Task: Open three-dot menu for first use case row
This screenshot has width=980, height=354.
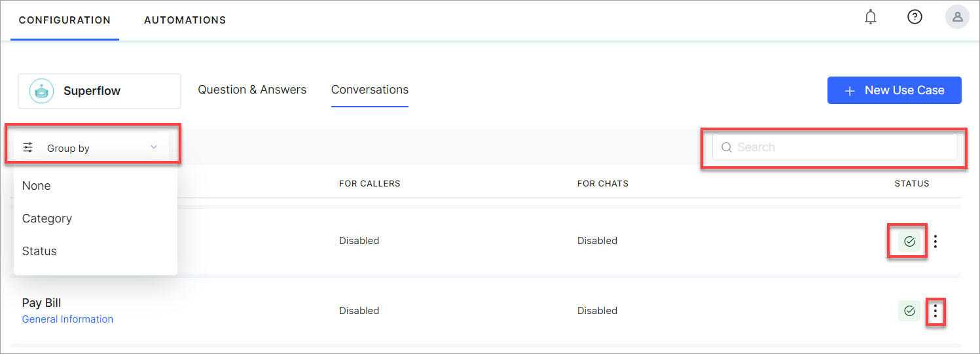Action: pos(935,241)
